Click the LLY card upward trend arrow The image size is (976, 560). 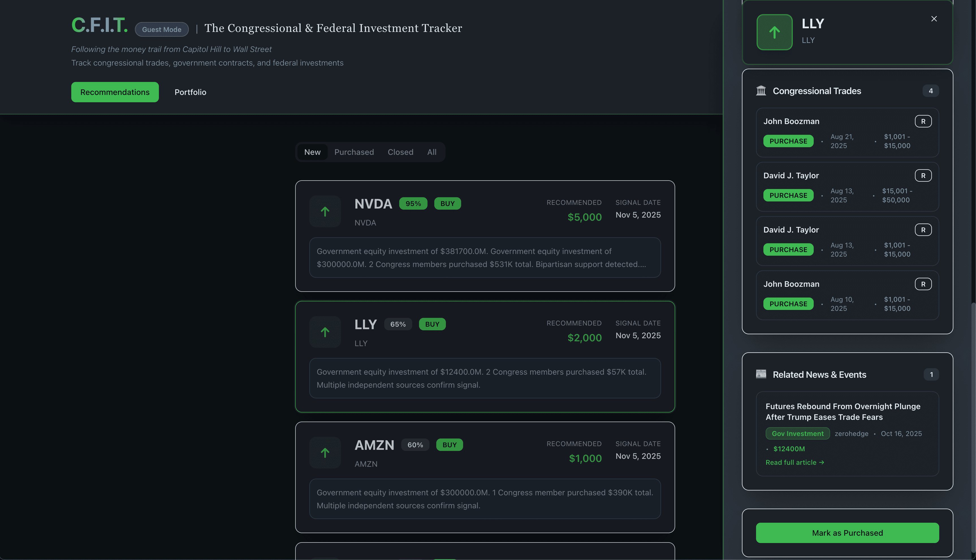point(325,331)
